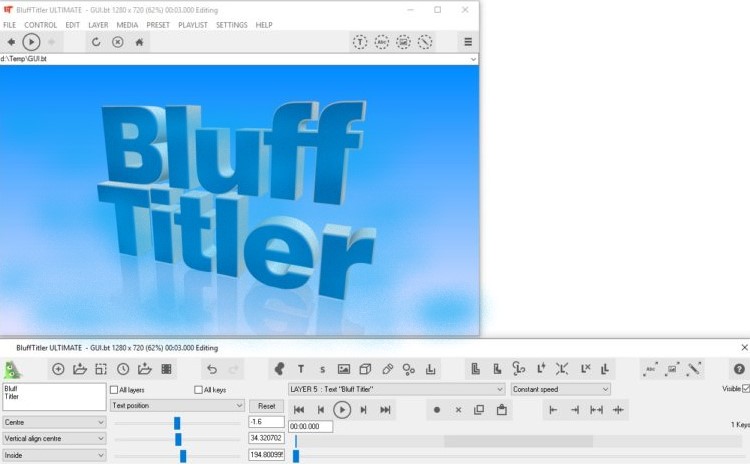This screenshot has height=464, width=750.
Task: Jump to first key with skip-back button
Action: [299, 410]
